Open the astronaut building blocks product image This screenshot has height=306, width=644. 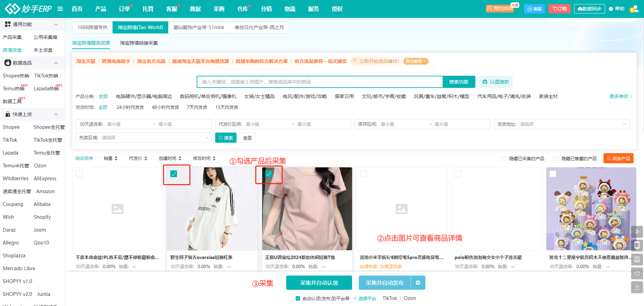point(591,209)
